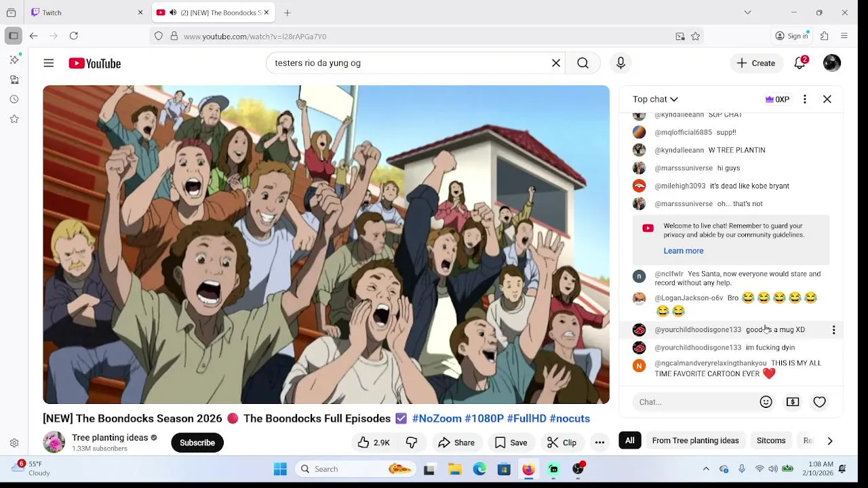Like the video (2.9K)

(374, 443)
